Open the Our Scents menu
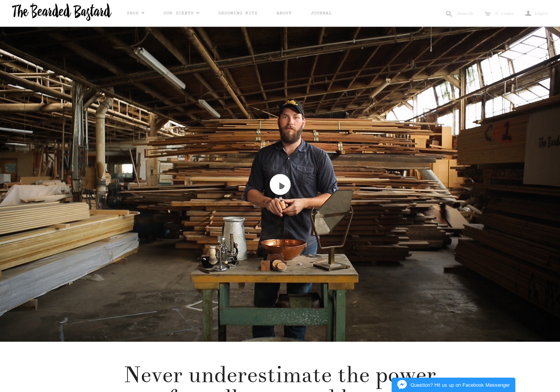The width and height of the screenshot is (560, 392). point(178,13)
